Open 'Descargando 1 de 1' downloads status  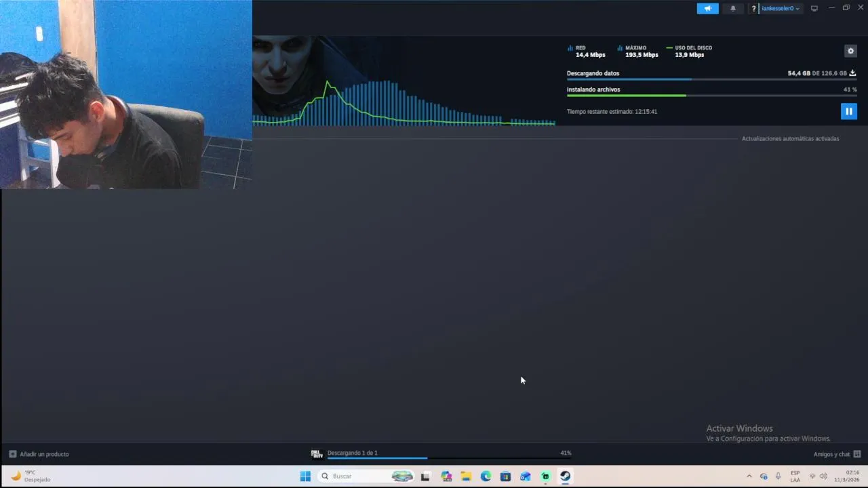pos(352,453)
